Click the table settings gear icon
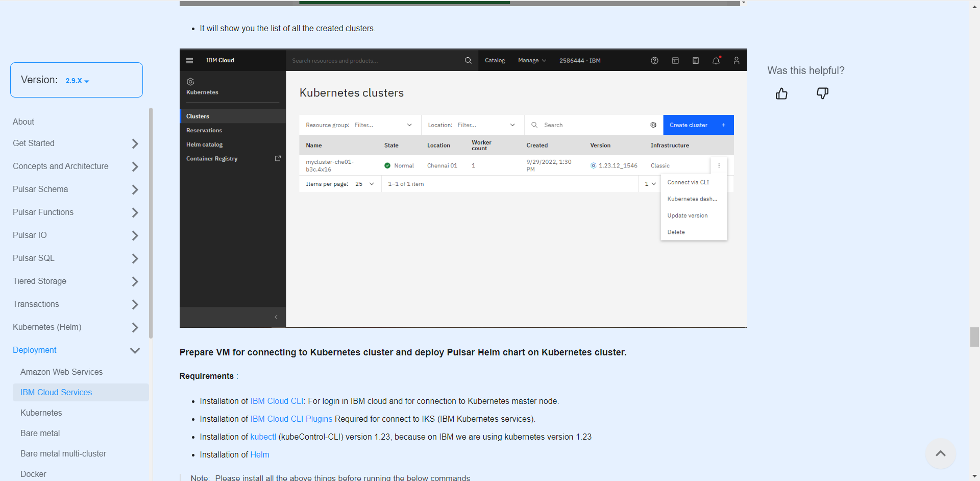The height and width of the screenshot is (481, 980). [x=653, y=125]
